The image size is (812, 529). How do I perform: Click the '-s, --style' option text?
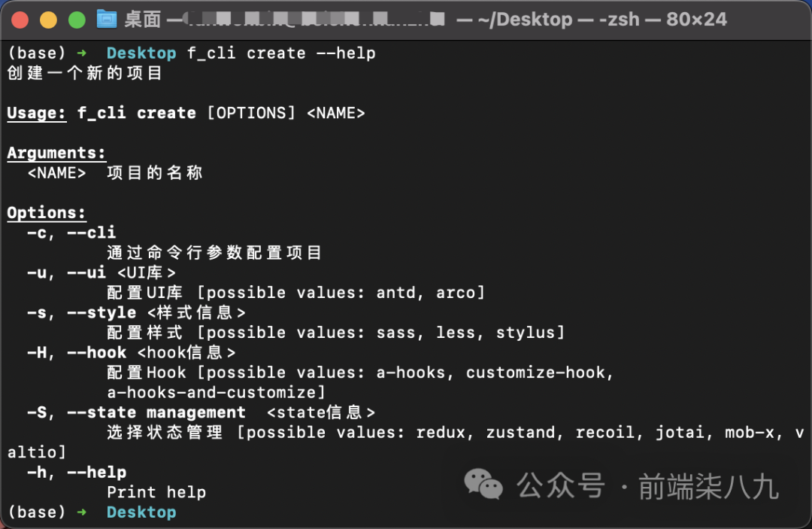81,312
